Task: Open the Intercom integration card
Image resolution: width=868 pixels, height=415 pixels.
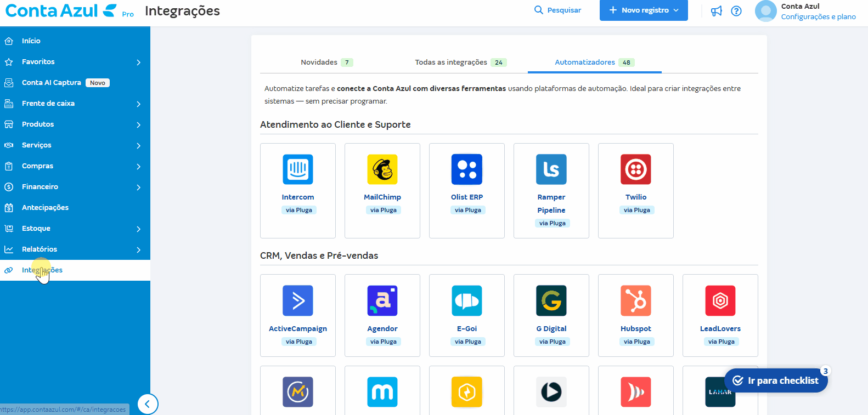Action: coord(298,190)
